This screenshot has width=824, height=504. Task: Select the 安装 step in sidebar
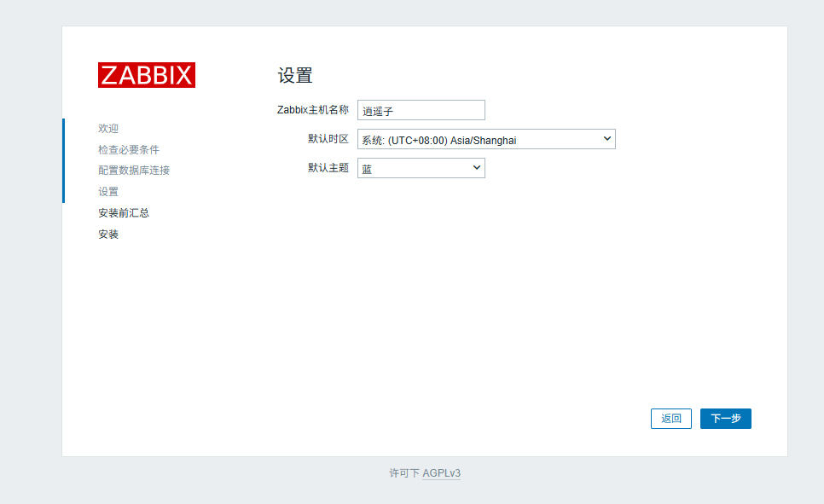point(108,235)
